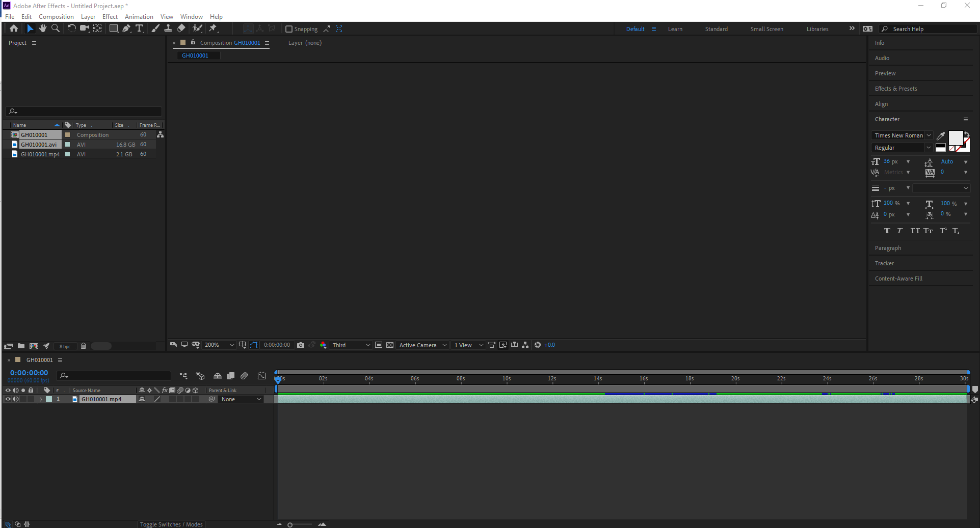Open the Graph Editor in the timeline

click(261, 376)
